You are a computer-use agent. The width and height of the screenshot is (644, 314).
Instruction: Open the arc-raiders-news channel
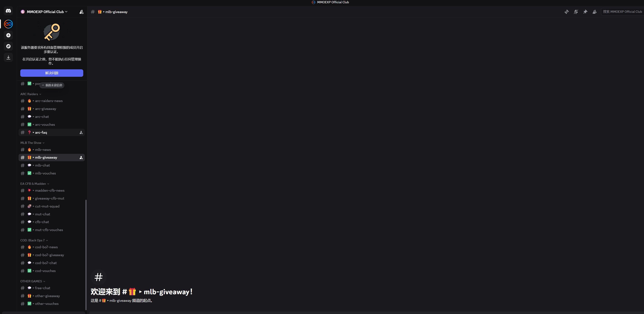tap(52, 101)
